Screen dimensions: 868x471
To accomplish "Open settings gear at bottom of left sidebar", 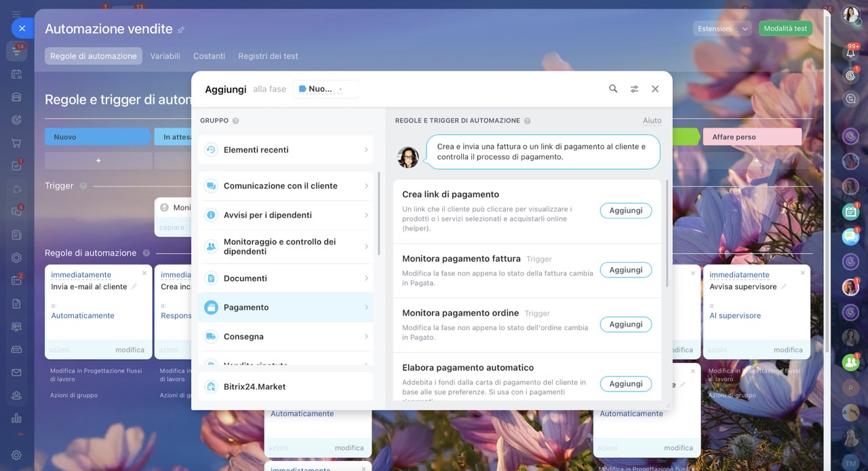I will pyautogui.click(x=17, y=455).
